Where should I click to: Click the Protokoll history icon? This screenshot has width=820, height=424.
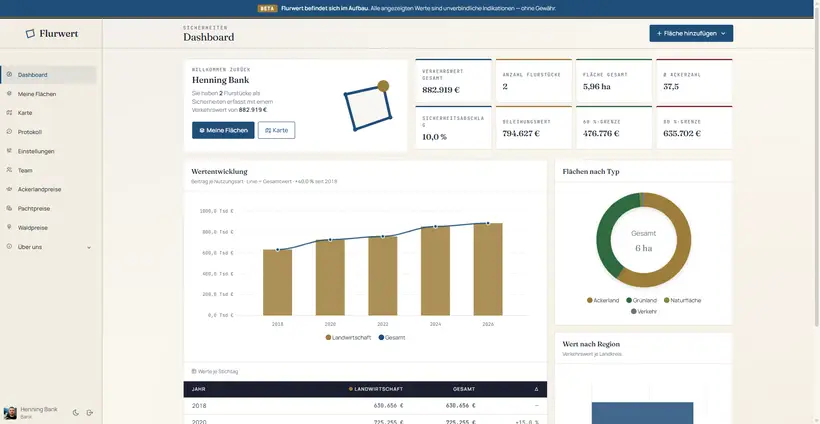(9, 132)
